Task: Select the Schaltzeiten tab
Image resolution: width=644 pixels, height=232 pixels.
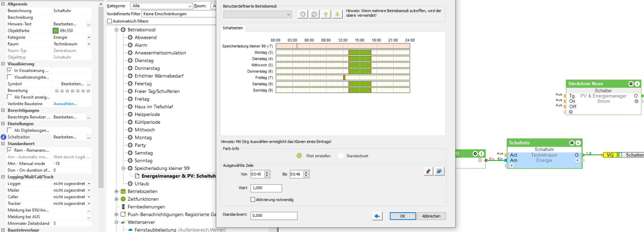Action: coord(233,28)
